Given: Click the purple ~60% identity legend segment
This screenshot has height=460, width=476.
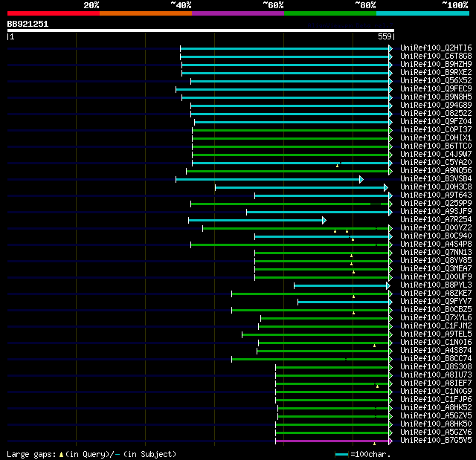Looking at the screenshot, I should pyautogui.click(x=238, y=13).
